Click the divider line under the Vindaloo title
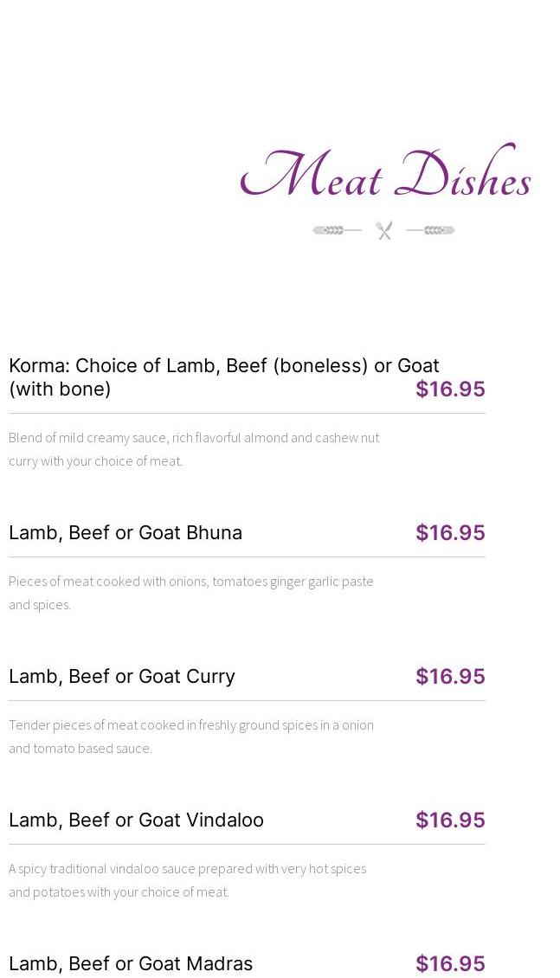 coord(247,844)
